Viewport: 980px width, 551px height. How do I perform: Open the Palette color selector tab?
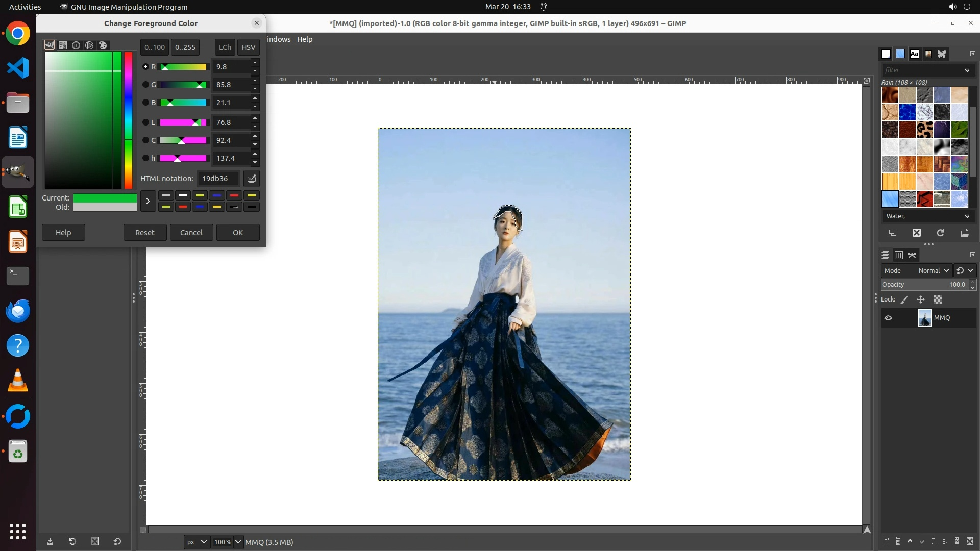(103, 45)
